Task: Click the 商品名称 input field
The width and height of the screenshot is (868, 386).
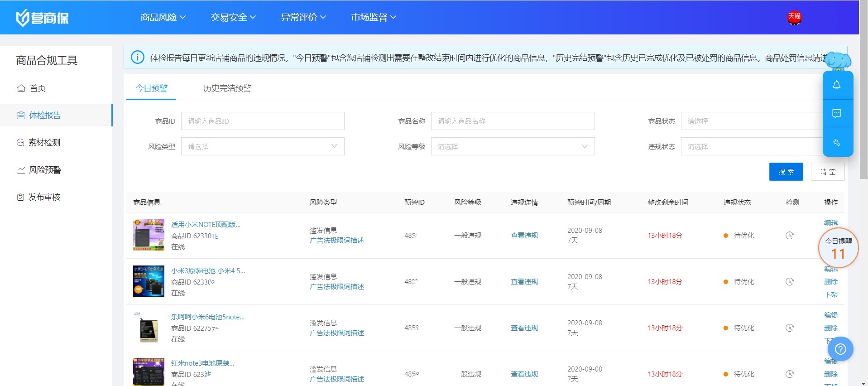Action: pos(513,121)
